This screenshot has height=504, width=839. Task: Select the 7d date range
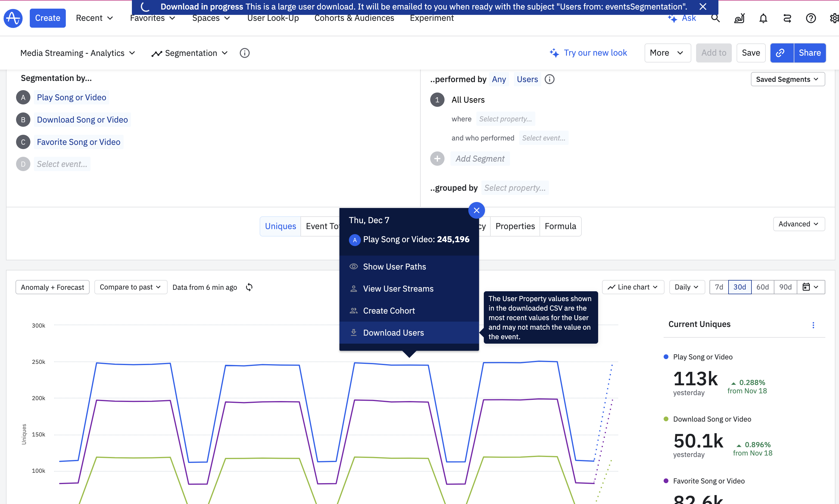pos(719,287)
